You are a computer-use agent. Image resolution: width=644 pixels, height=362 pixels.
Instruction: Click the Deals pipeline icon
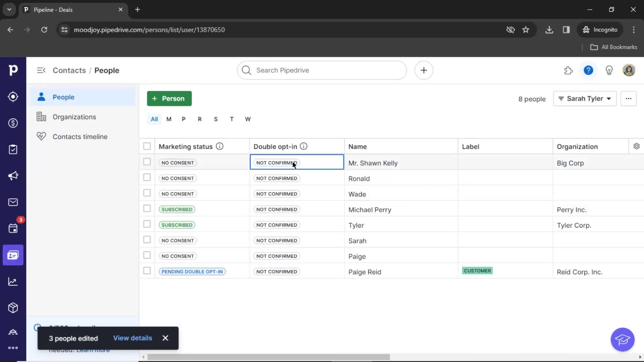[x=13, y=123]
